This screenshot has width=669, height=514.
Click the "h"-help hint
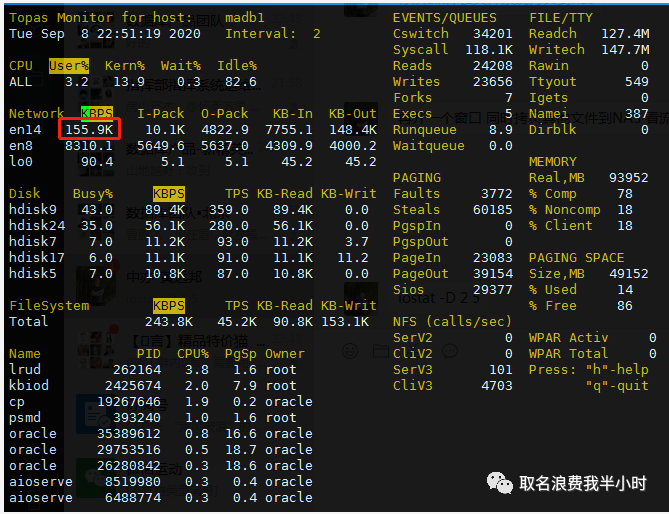point(617,369)
